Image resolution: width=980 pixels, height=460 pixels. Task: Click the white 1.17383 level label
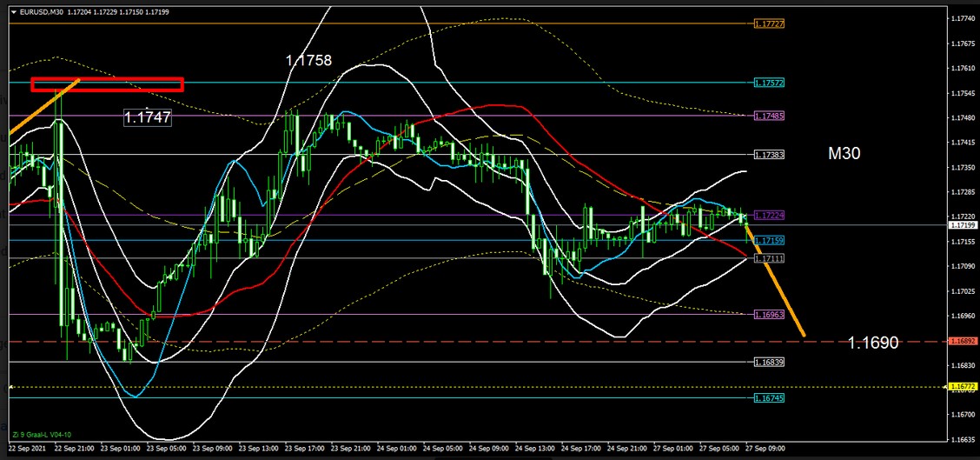(x=769, y=154)
